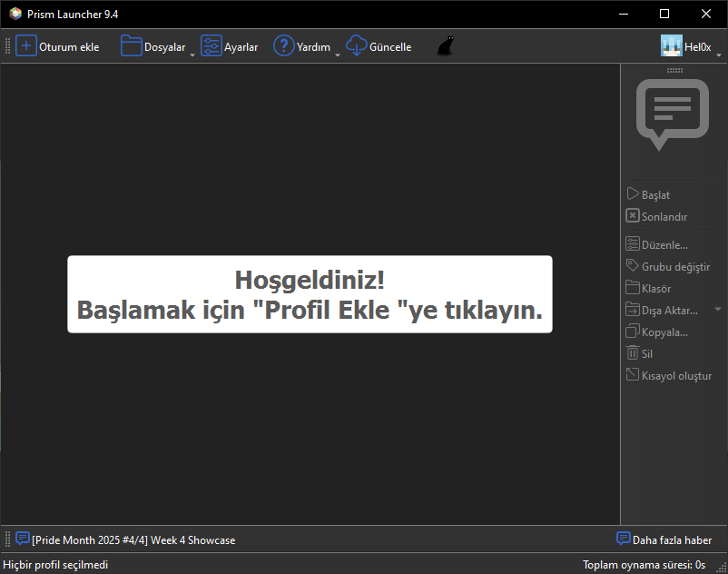This screenshot has width=728, height=574.
Task: Click the sidebar drag handle dots
Action: click(x=674, y=71)
